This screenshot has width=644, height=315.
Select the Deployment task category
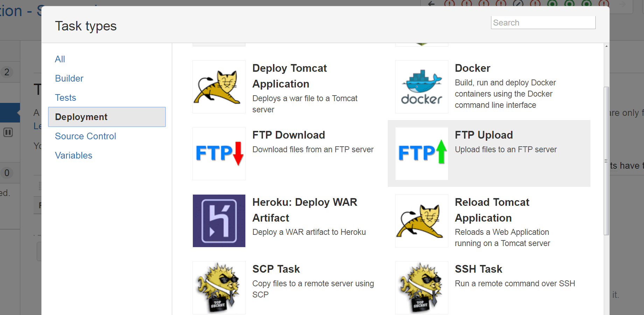tap(107, 117)
